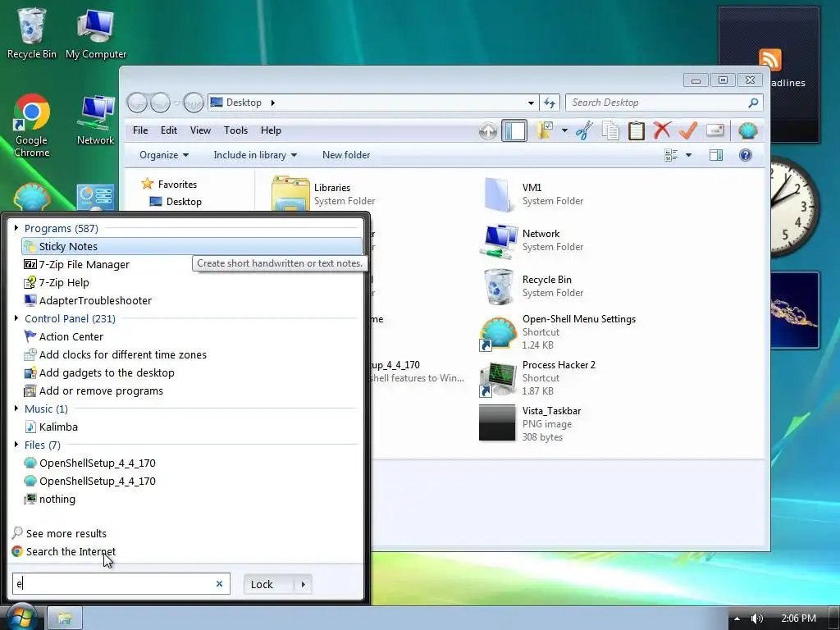Click the Paste clipboard icon
This screenshot has width=840, height=630.
click(x=636, y=130)
